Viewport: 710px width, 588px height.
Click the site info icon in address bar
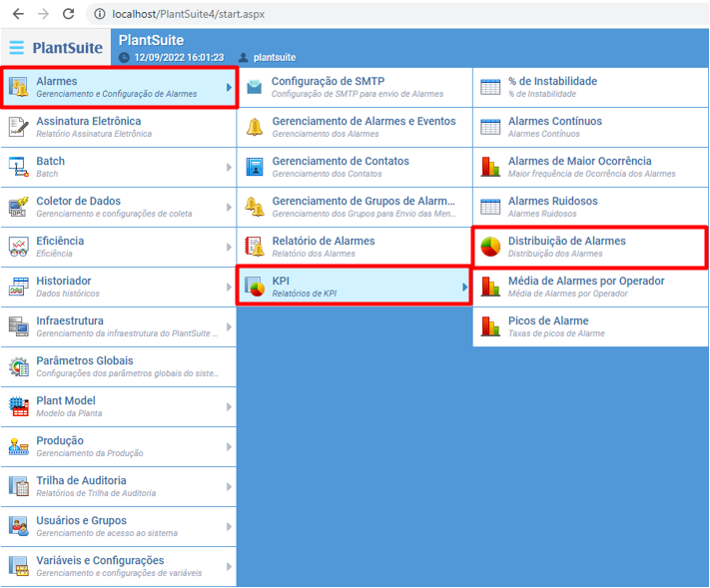click(x=100, y=14)
